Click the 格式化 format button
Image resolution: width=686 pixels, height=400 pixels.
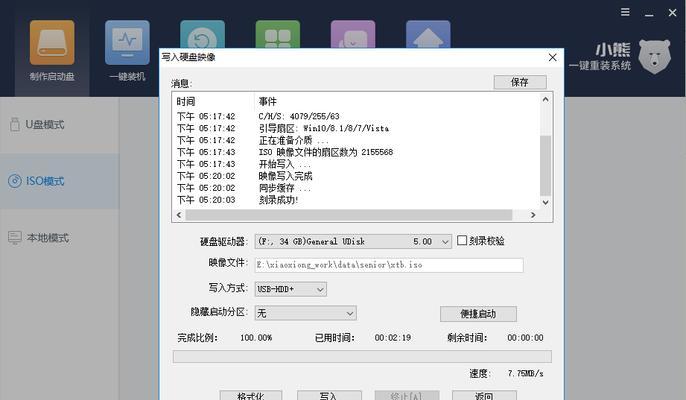[x=251, y=395]
